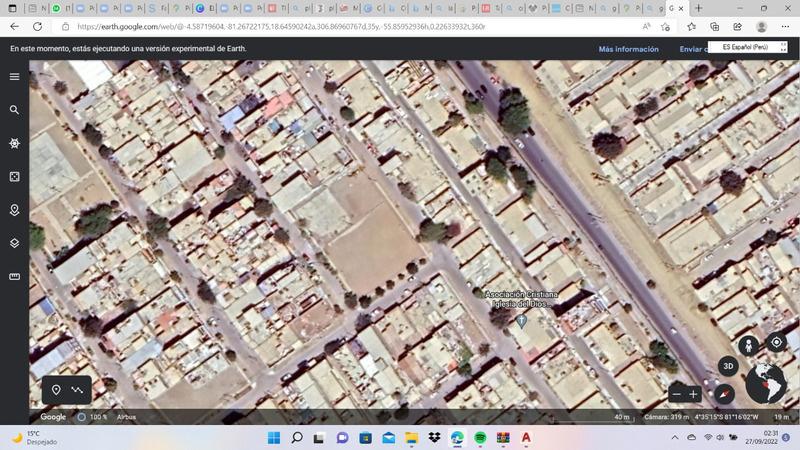
Task: Open Windows taskbar search
Action: click(296, 438)
